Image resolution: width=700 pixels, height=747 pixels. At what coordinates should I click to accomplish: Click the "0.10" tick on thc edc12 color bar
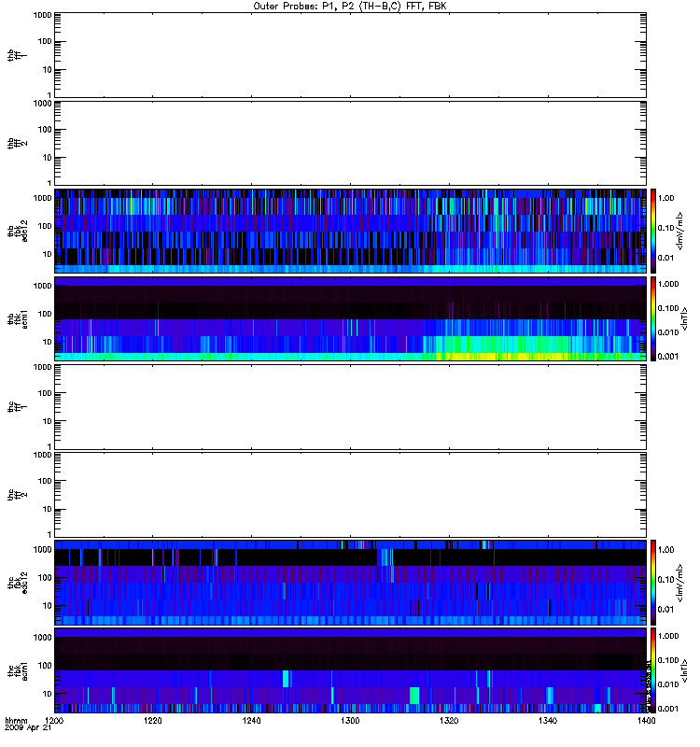coord(666,579)
